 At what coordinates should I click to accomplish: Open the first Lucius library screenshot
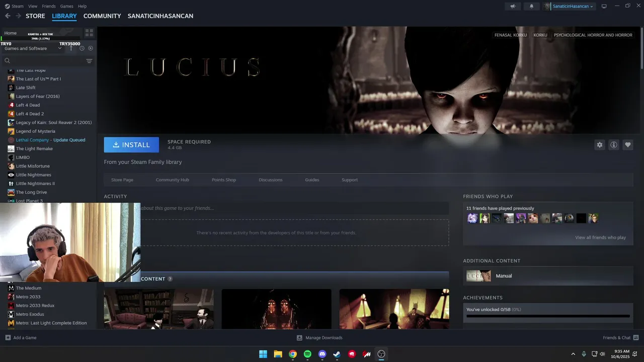pos(158,309)
